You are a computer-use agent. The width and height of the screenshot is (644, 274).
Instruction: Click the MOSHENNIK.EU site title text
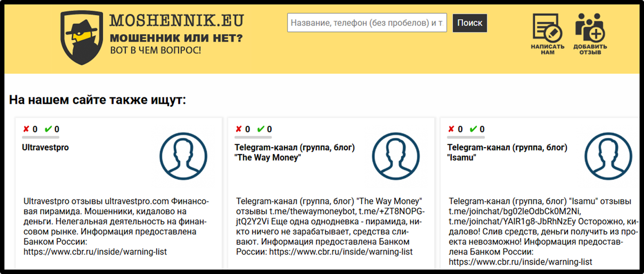coord(177,21)
